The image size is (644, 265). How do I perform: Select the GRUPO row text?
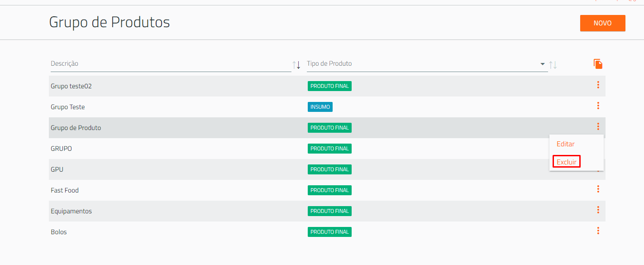coord(61,149)
